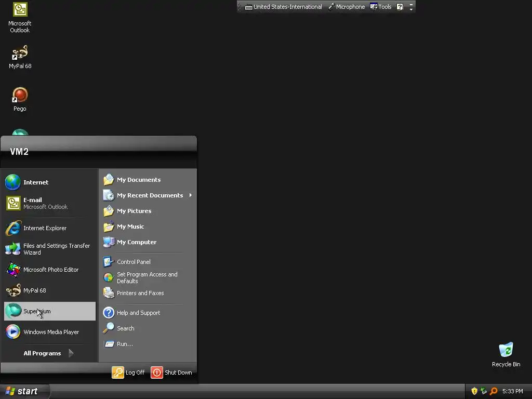Click the start button
Viewport: 532px width, 399px height.
click(24, 391)
